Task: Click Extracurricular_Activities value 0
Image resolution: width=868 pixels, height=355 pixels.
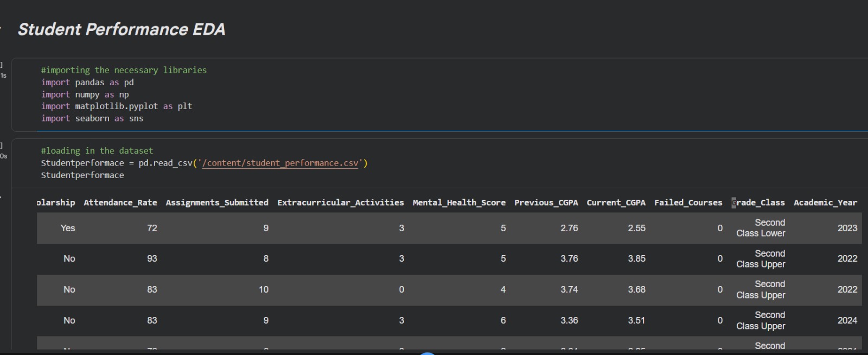Action: point(401,290)
